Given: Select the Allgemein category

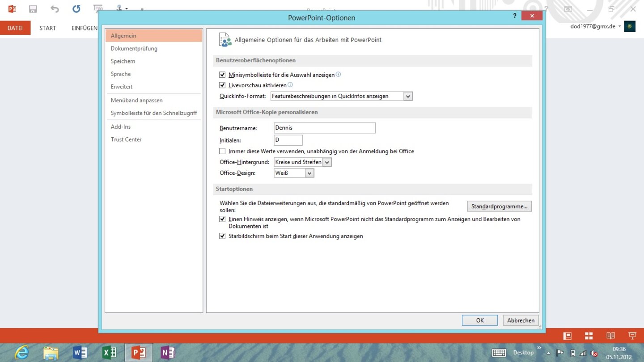Looking at the screenshot, I should (154, 36).
